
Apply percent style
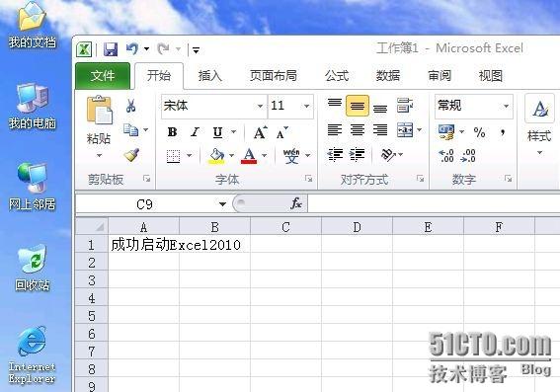[x=479, y=132]
